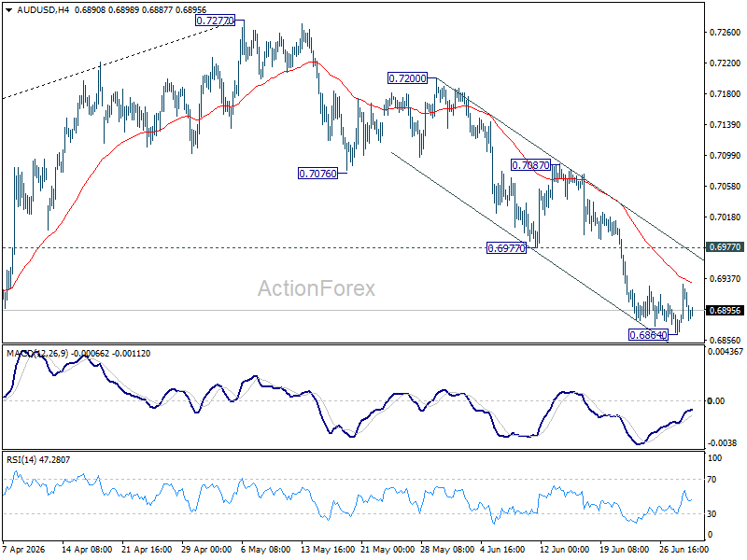
Task: Click the 14 Apr 08:00 time label
Action: pos(87,549)
